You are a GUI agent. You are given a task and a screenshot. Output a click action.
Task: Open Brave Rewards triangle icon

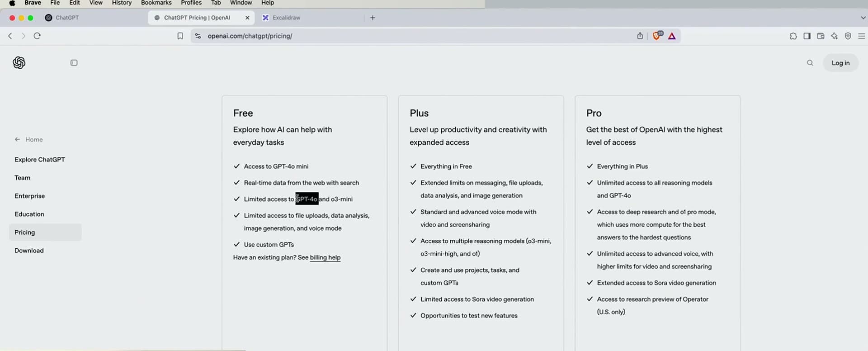(672, 36)
